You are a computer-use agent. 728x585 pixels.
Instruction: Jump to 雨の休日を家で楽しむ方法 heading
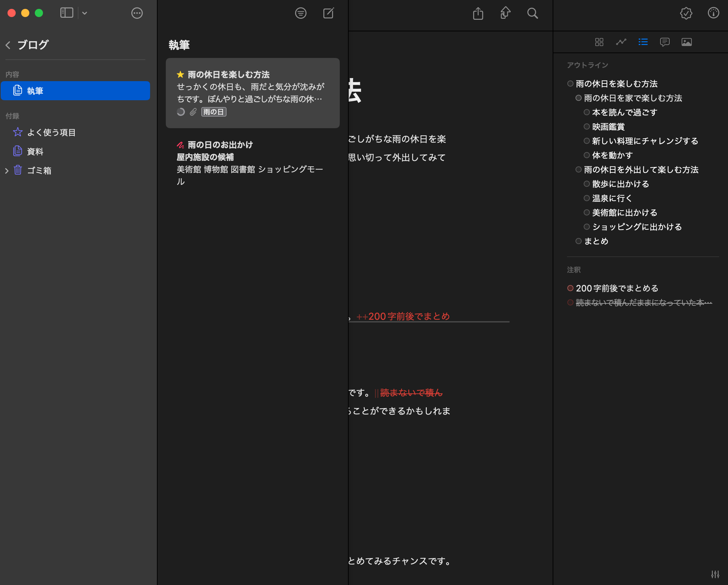[x=633, y=98]
